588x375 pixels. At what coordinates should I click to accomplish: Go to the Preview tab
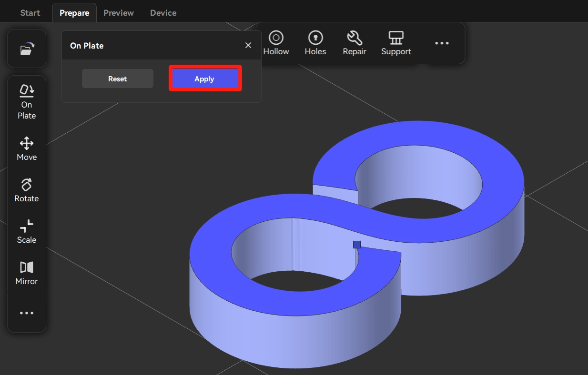click(x=119, y=13)
